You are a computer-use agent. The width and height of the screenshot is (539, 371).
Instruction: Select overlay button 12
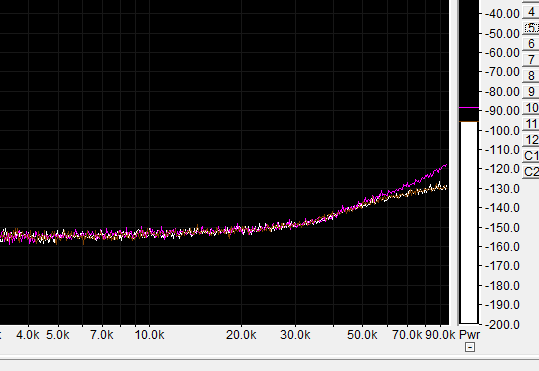pyautogui.click(x=531, y=140)
